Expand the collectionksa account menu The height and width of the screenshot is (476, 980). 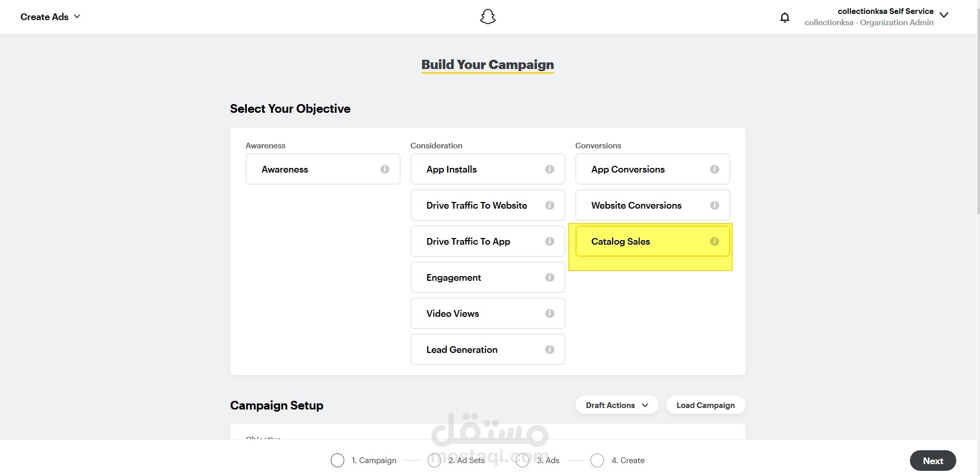pyautogui.click(x=943, y=15)
